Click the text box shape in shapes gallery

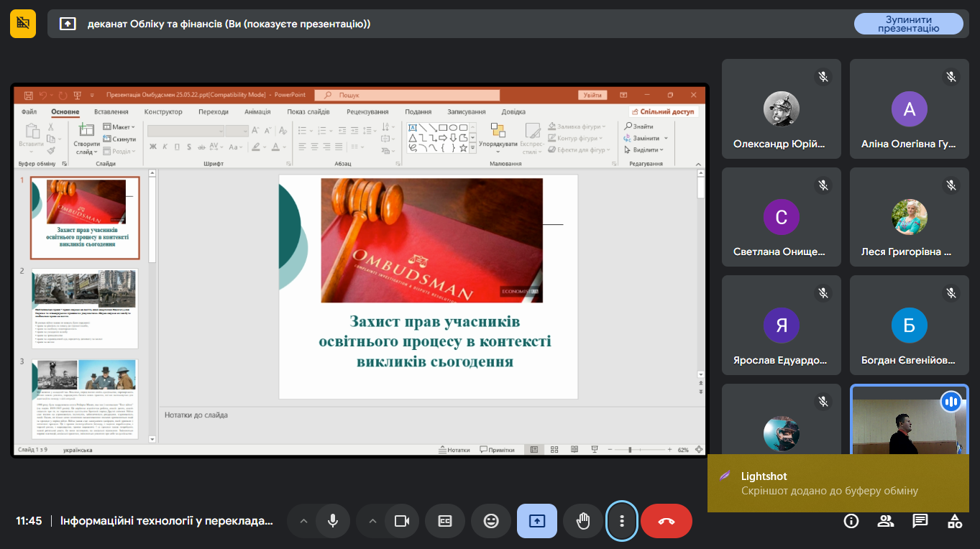[413, 128]
